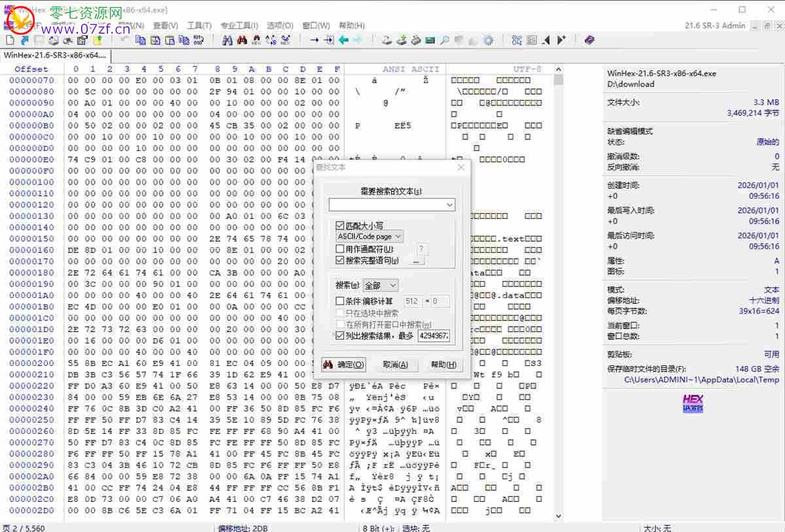
Task: Uncheck the 匹配大小写 match case option
Action: coord(340,225)
